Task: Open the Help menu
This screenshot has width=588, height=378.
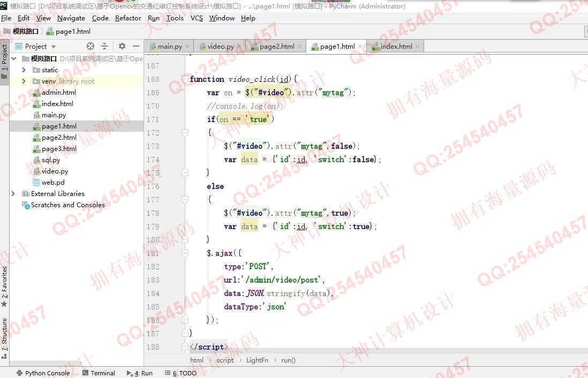Action: (248, 18)
